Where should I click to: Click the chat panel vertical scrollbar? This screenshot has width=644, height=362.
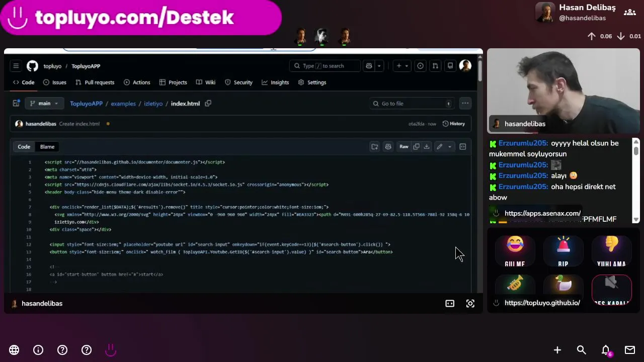(x=636, y=181)
